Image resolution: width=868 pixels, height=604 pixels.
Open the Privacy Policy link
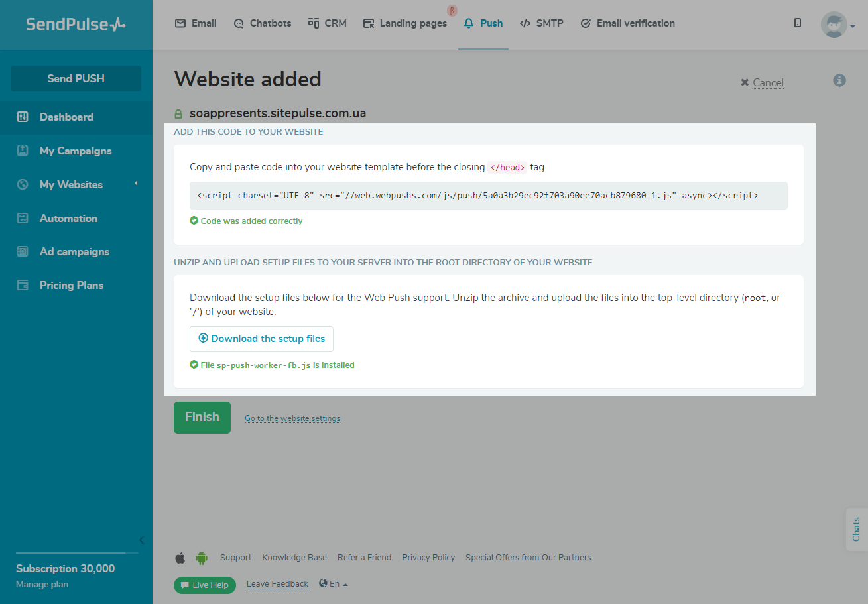[x=428, y=558]
